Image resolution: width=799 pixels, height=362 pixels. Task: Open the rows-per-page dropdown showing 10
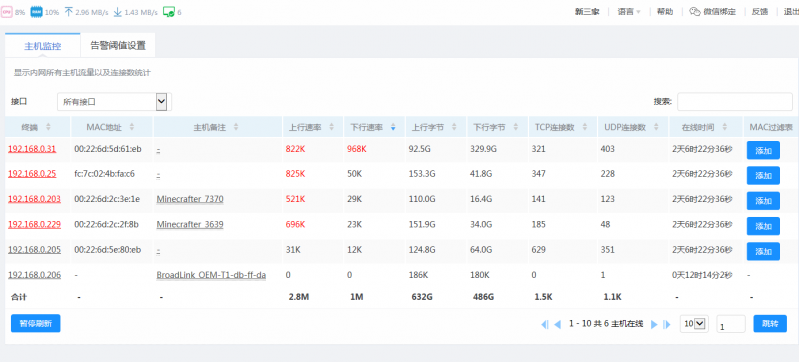694,323
